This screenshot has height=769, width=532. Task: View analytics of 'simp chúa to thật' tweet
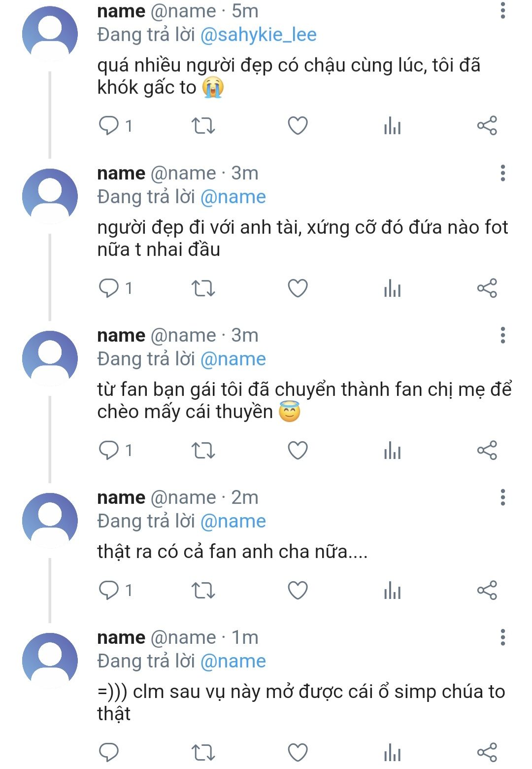tap(392, 752)
